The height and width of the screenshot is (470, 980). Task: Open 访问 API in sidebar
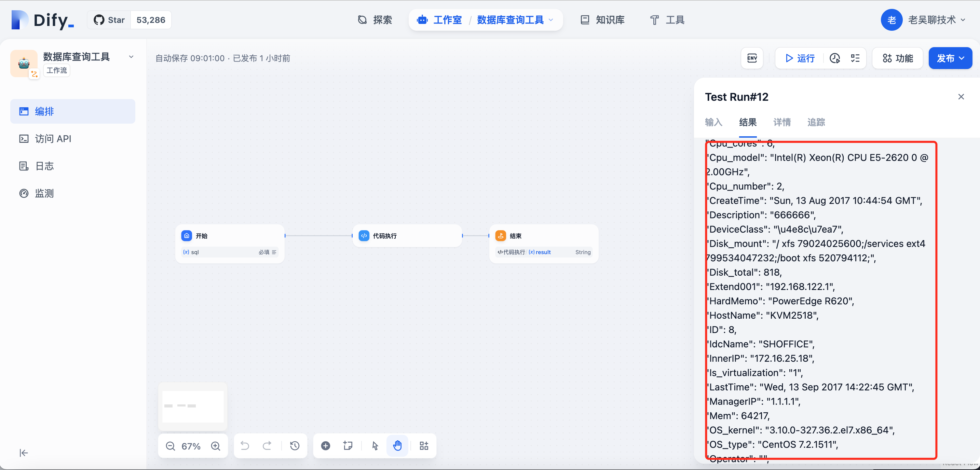[x=53, y=139]
